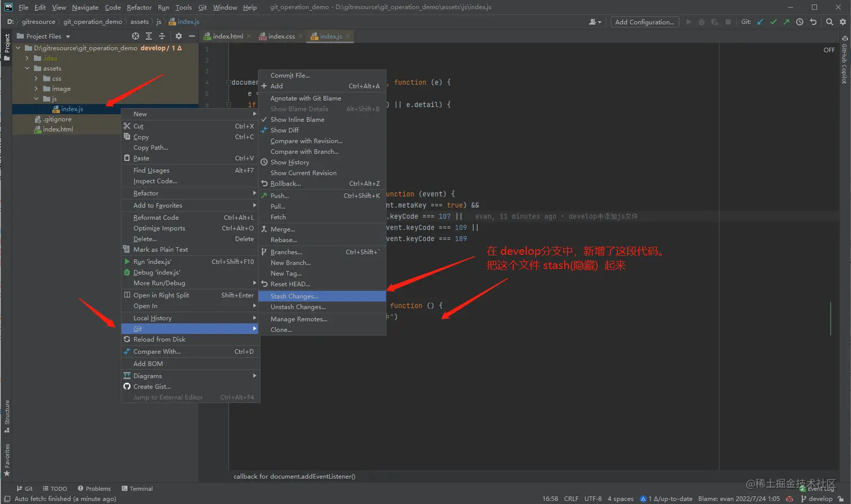The width and height of the screenshot is (851, 504).
Task: Click the Git rollback icon in toolbar
Action: pyautogui.click(x=813, y=22)
